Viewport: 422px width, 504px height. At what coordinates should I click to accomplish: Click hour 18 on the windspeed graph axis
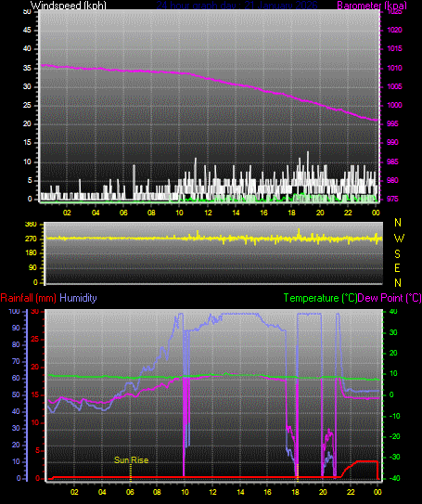(x=291, y=213)
